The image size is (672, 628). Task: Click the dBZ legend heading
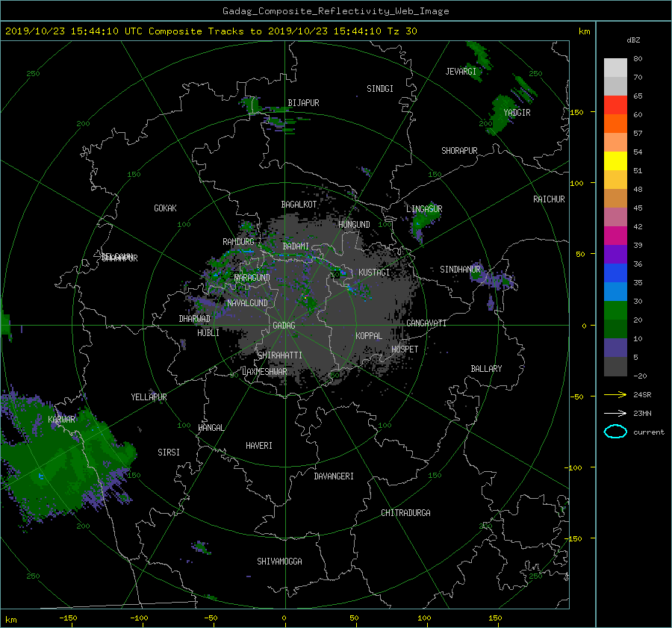[633, 40]
